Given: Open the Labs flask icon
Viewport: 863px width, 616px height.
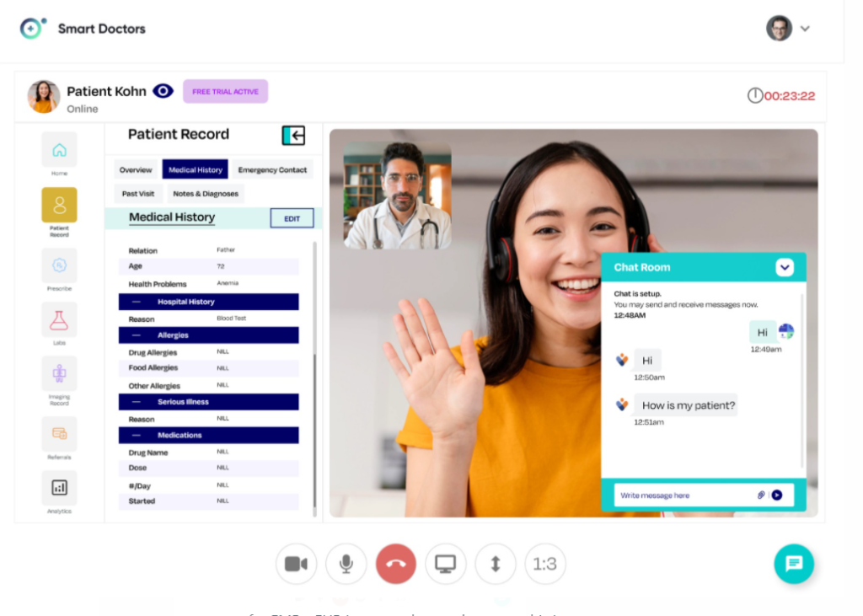Looking at the screenshot, I should pos(59,319).
